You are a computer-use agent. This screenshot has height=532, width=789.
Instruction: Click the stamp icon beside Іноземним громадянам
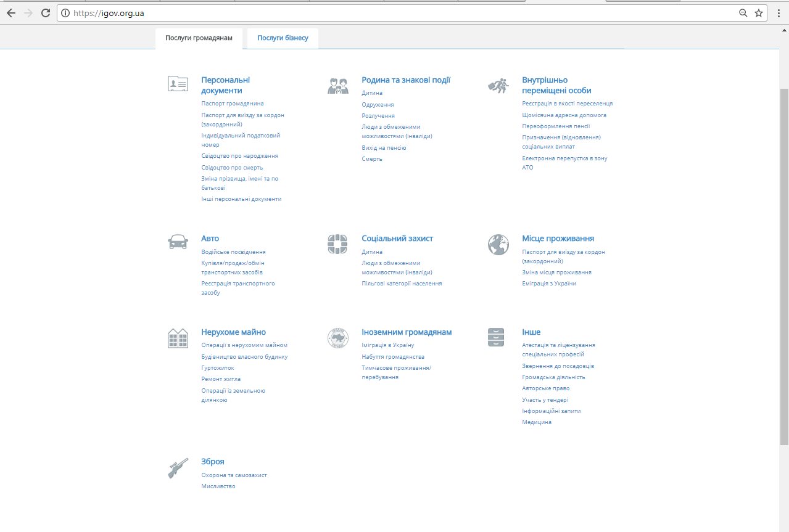pyautogui.click(x=337, y=338)
